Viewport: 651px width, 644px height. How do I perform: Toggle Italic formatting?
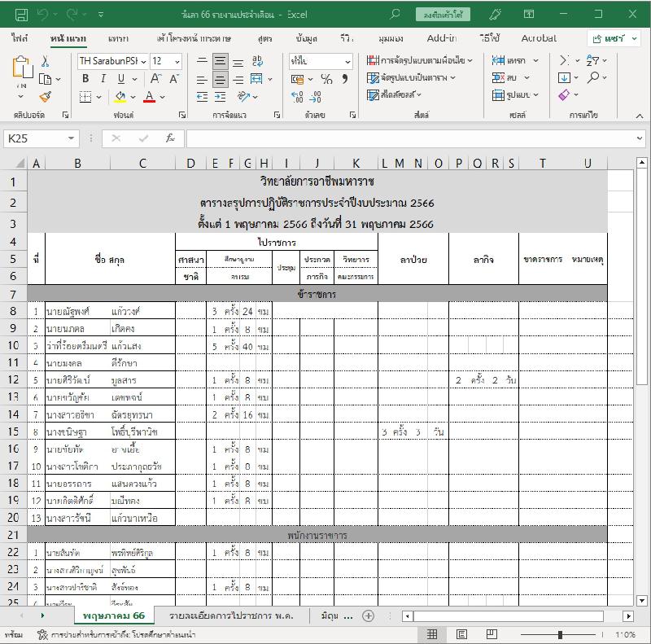click(x=103, y=79)
